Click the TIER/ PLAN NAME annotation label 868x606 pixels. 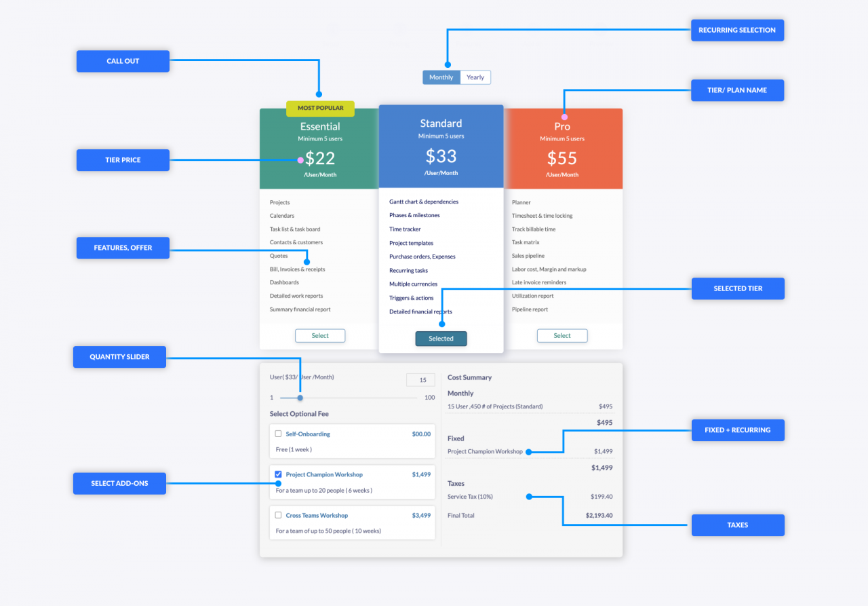coord(737,90)
